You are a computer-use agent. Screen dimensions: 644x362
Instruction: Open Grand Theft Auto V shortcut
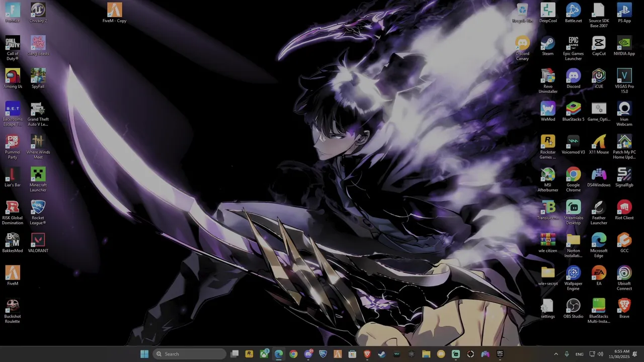[38, 114]
